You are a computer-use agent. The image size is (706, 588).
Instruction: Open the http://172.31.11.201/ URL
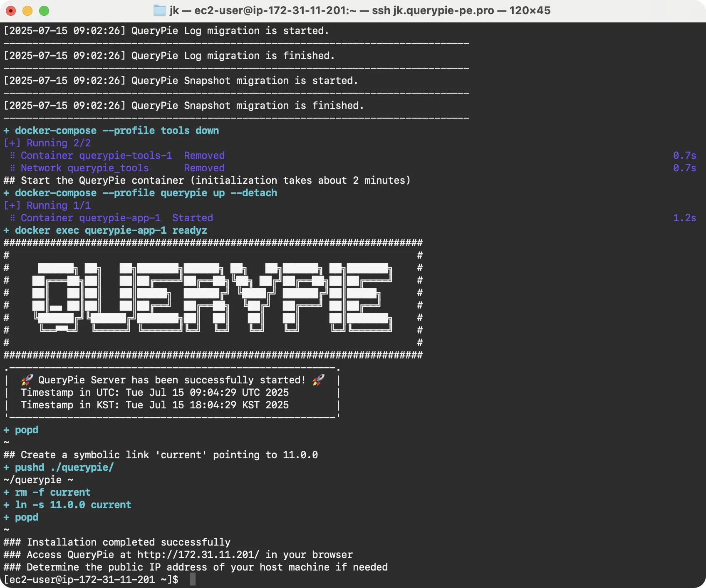(x=198, y=555)
